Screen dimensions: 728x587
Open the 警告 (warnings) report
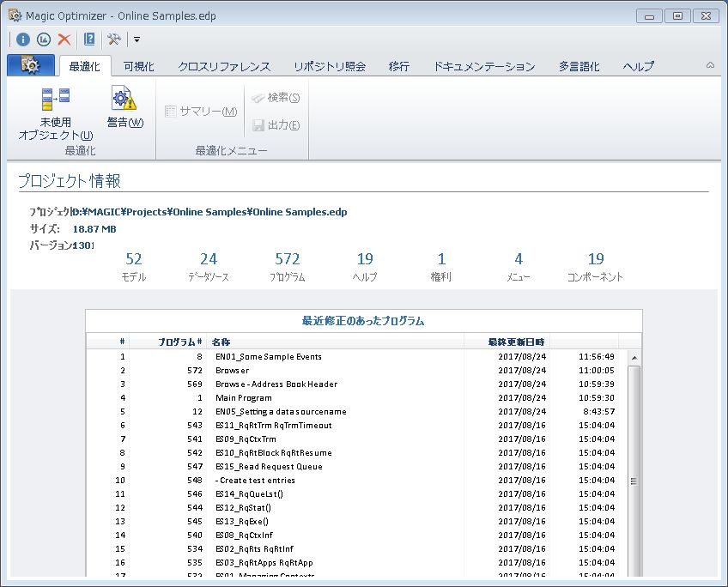pos(124,108)
